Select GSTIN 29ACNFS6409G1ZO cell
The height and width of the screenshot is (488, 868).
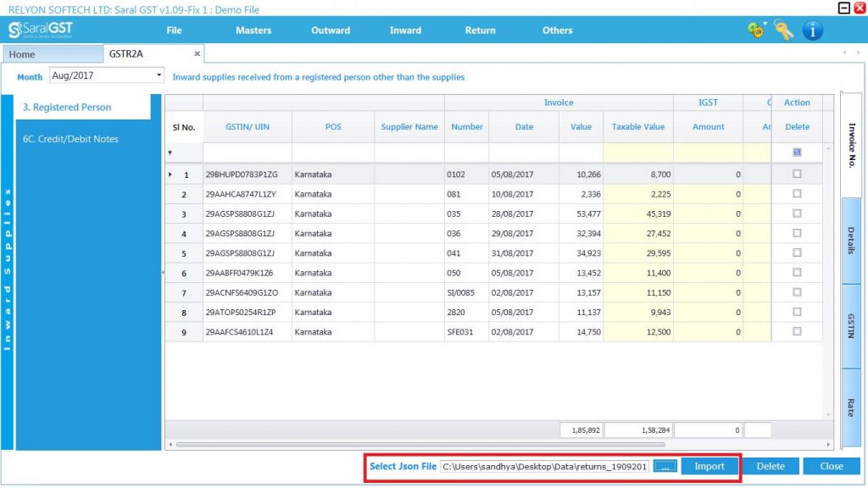click(x=248, y=292)
